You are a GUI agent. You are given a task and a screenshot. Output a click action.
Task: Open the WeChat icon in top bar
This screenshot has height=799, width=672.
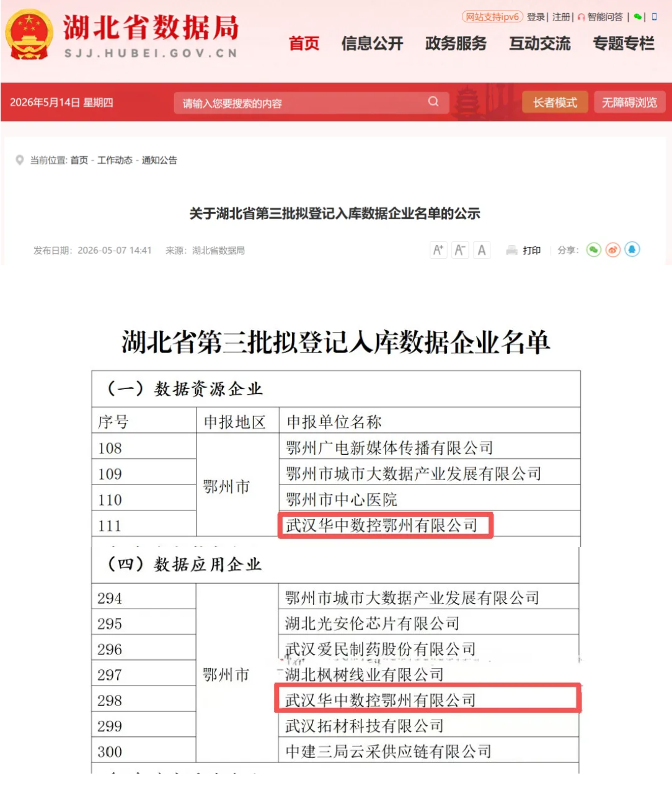(x=637, y=17)
